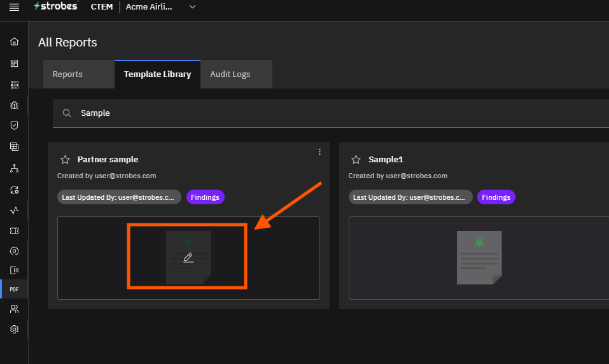Click the Sample1 title
Viewport: 609px width, 364px height.
[386, 160]
